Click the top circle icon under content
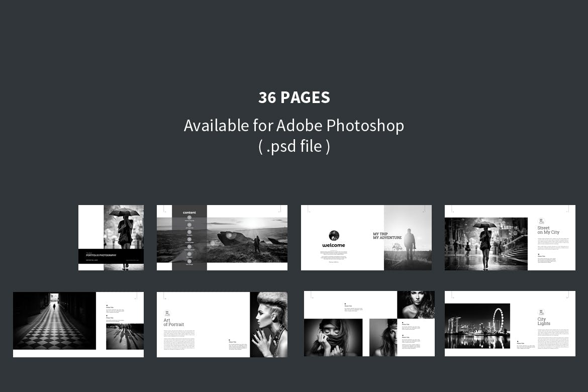The height and width of the screenshot is (392, 588). 189,218
